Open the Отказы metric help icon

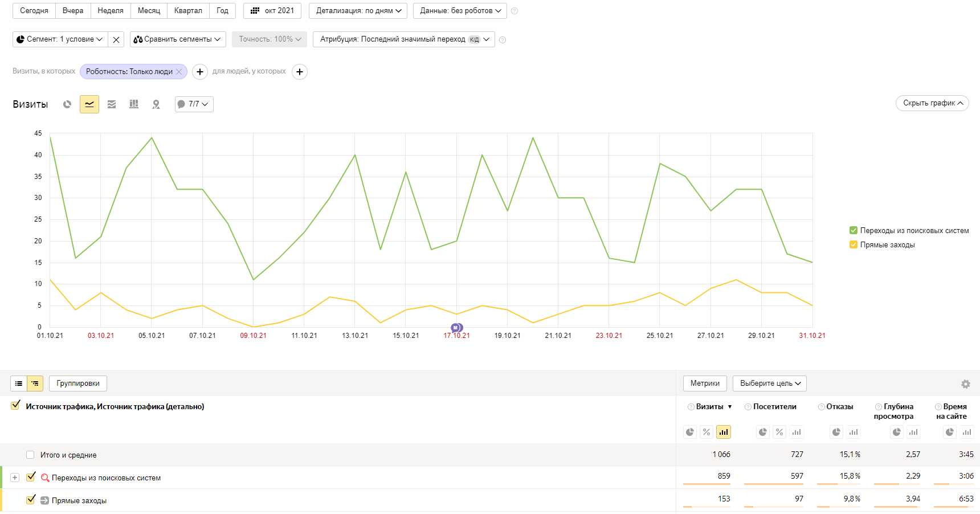coord(822,407)
